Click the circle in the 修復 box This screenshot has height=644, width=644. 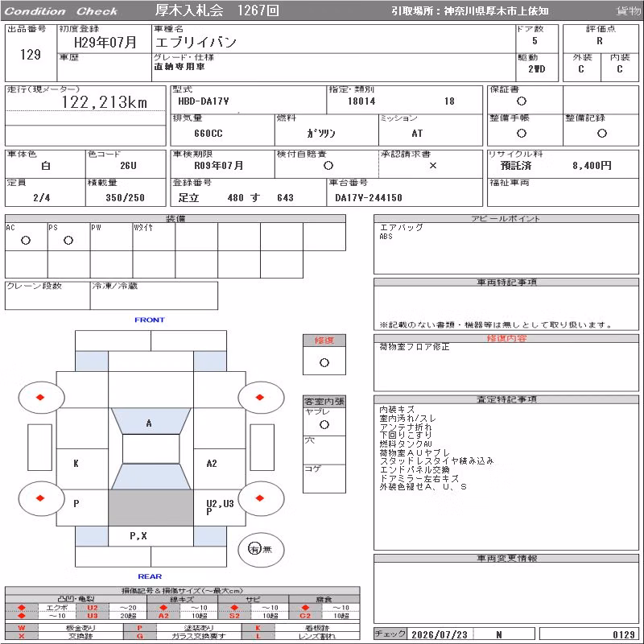point(324,363)
